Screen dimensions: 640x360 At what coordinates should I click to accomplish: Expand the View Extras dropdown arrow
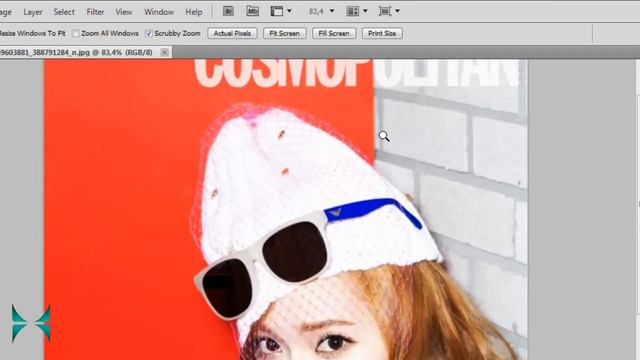[x=289, y=11]
